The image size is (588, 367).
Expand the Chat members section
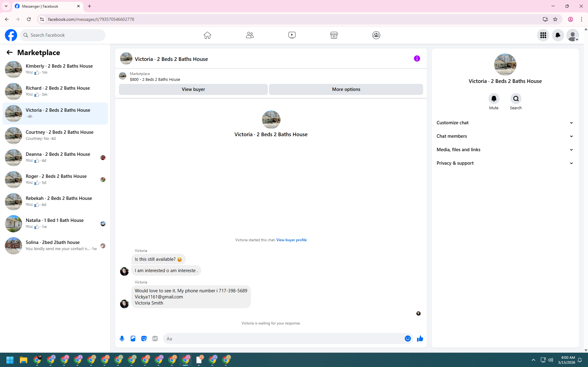point(505,136)
